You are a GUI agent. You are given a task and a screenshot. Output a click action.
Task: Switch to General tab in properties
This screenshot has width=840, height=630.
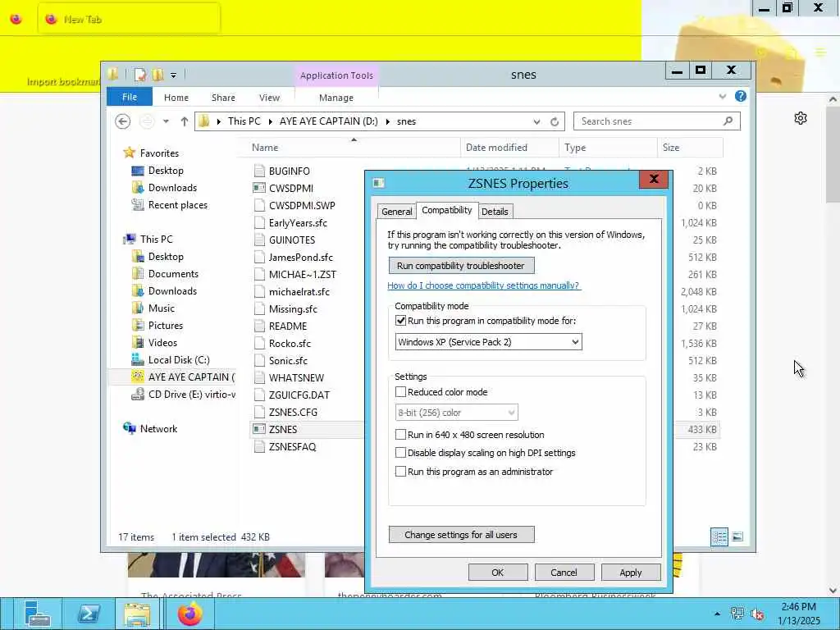(397, 211)
